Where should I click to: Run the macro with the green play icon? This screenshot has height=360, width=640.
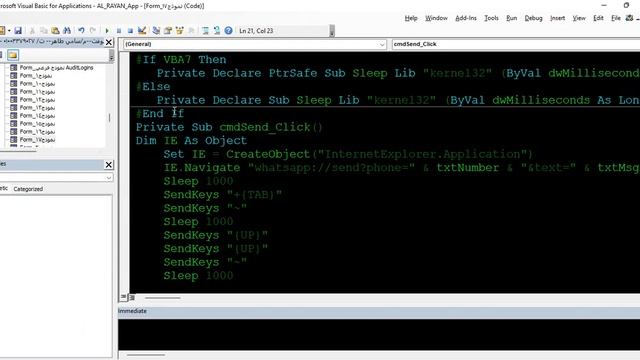click(x=107, y=31)
